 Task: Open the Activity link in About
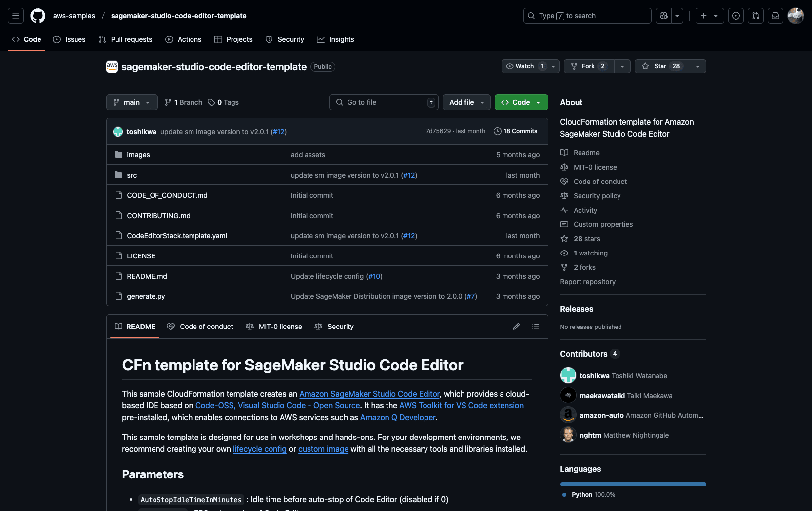click(x=579, y=210)
